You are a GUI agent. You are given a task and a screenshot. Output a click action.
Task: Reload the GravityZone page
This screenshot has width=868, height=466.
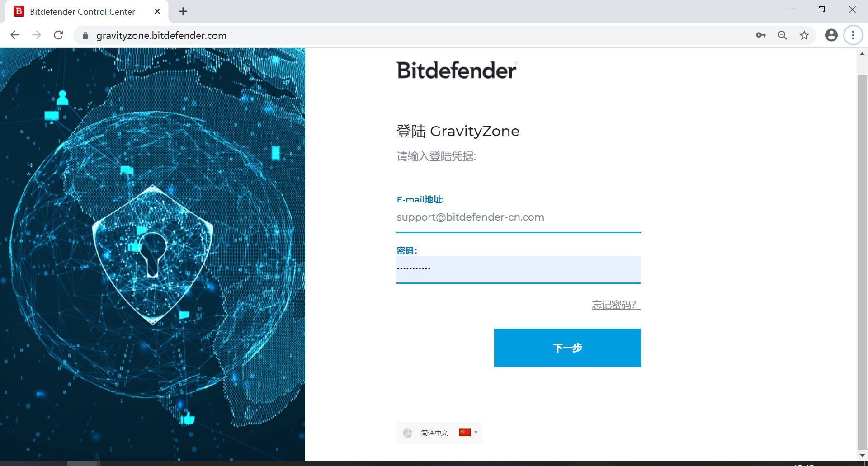[58, 35]
